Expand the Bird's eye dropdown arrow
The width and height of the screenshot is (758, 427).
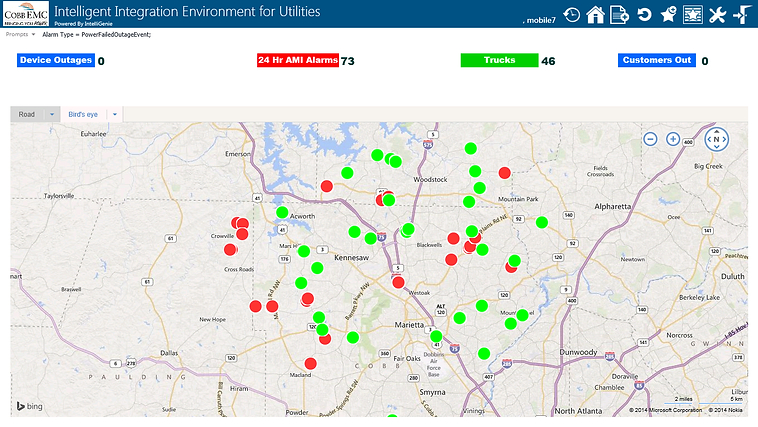click(114, 114)
